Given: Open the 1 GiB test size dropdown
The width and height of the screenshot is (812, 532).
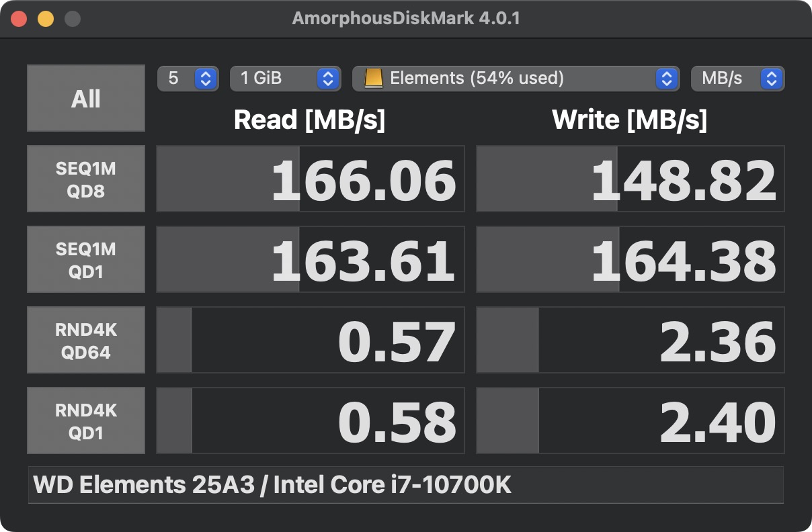Looking at the screenshot, I should coord(283,79).
